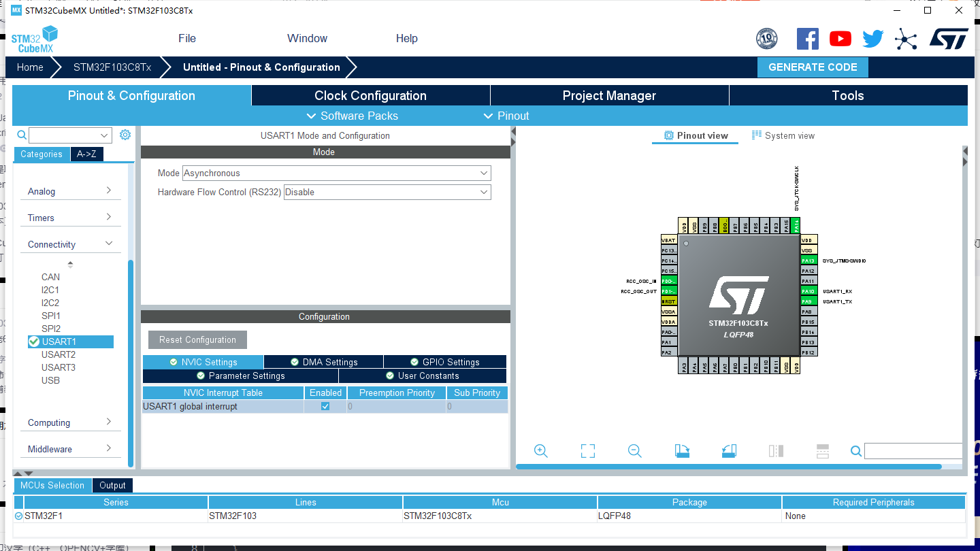Click the ST logo in the header
This screenshot has height=551, width=980.
pyautogui.click(x=949, y=39)
